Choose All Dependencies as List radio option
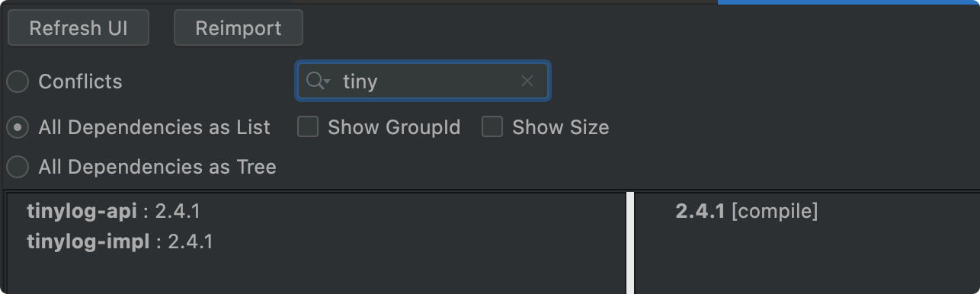The width and height of the screenshot is (980, 294). coord(18,127)
